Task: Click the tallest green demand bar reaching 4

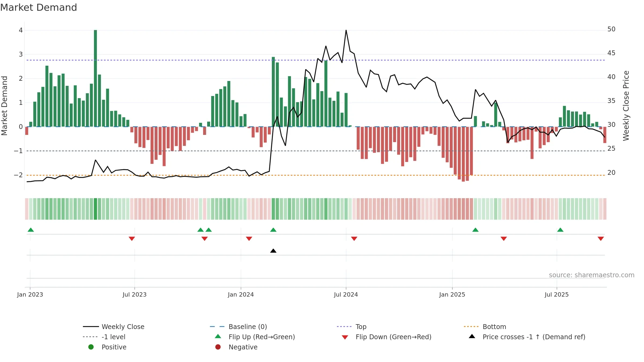Action: pyautogui.click(x=95, y=78)
